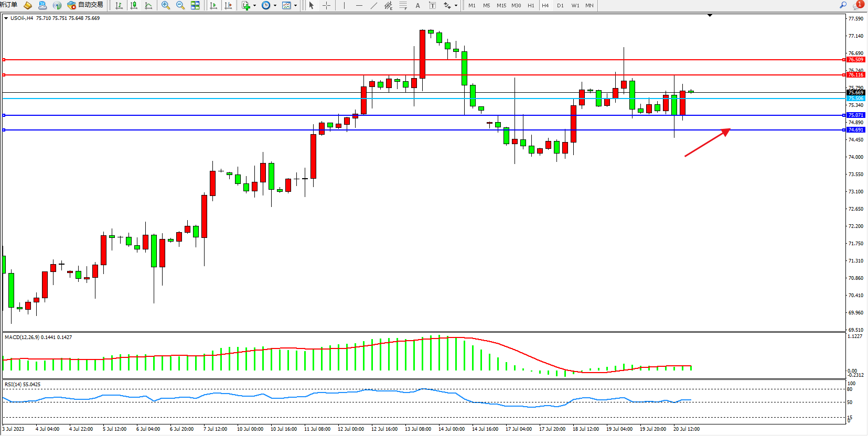Expand the chart templates dropdown arrow
Image resolution: width=868 pixels, height=436 pixels.
click(x=295, y=6)
